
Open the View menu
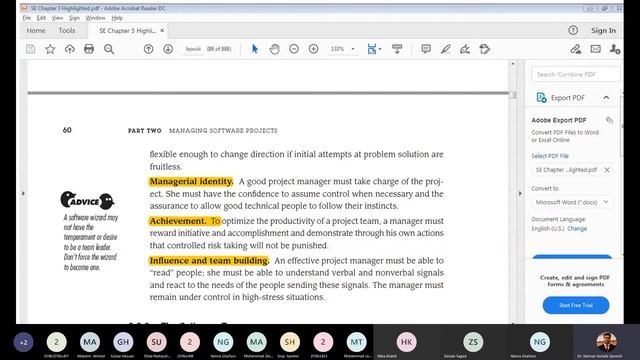(57, 18)
